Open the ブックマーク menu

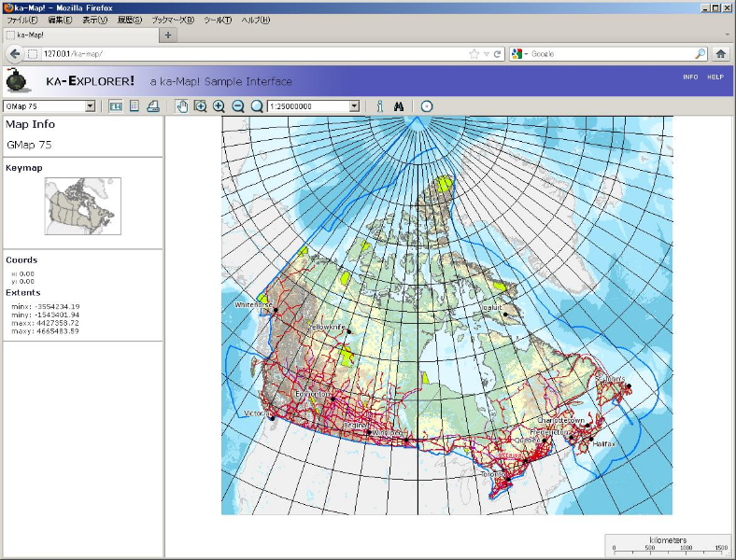click(173, 20)
